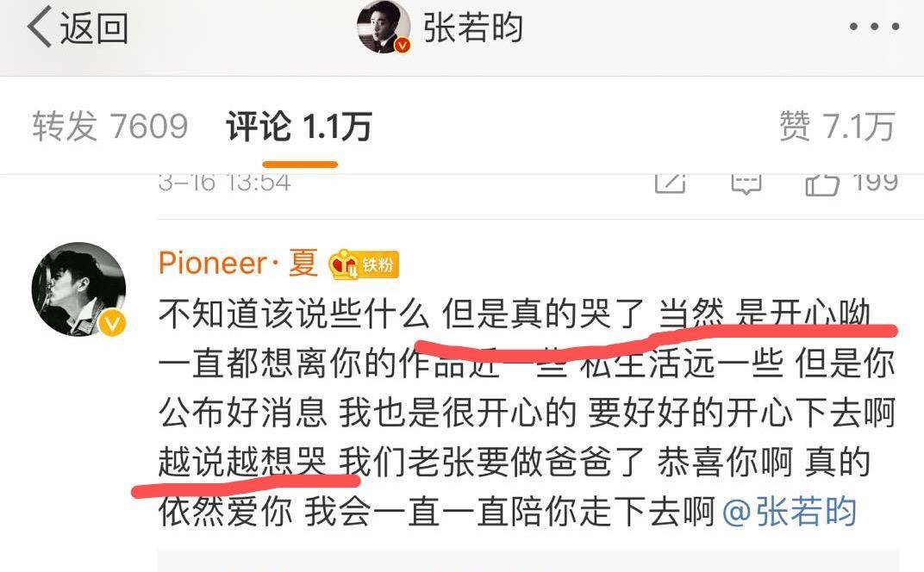Like the previous comment with thumbs-up icon
The image size is (924, 572).
click(x=822, y=183)
